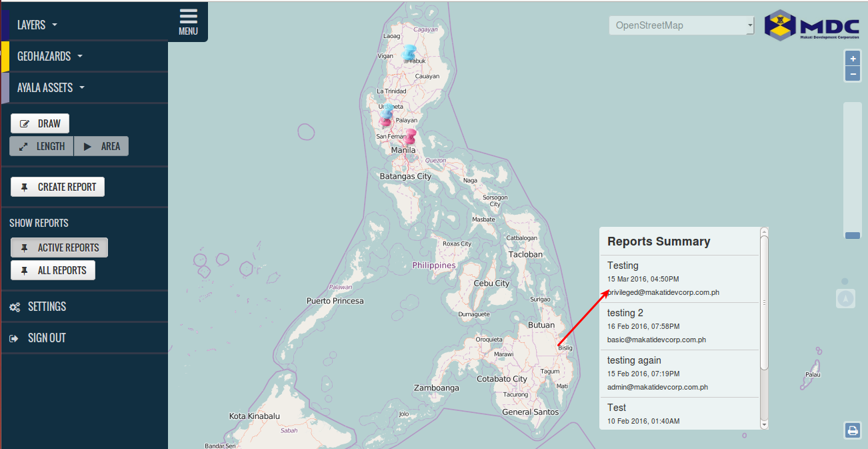The width and height of the screenshot is (868, 449).
Task: Open the hamburger MENU button
Action: coord(188,21)
